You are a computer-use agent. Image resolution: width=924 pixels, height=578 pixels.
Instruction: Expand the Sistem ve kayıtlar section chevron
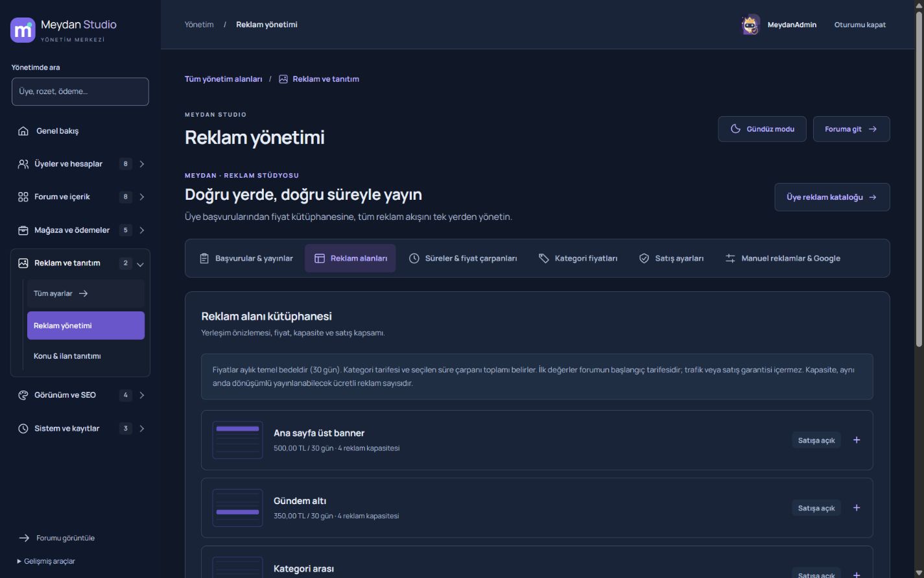click(142, 429)
